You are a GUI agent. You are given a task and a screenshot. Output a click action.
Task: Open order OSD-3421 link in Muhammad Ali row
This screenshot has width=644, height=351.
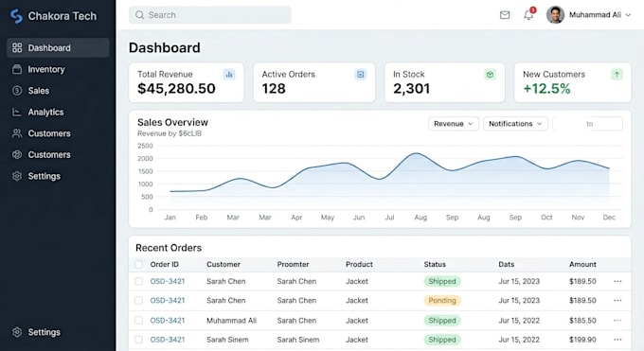coord(168,320)
